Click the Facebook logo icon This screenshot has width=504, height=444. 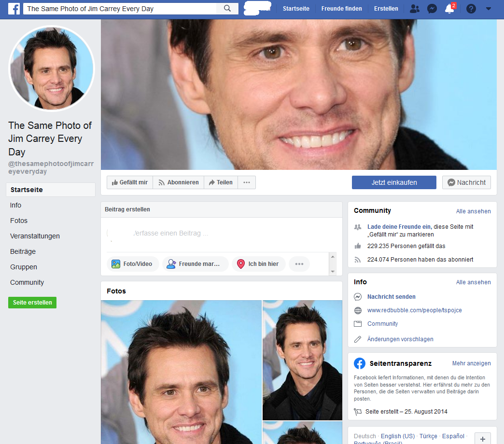pyautogui.click(x=14, y=9)
